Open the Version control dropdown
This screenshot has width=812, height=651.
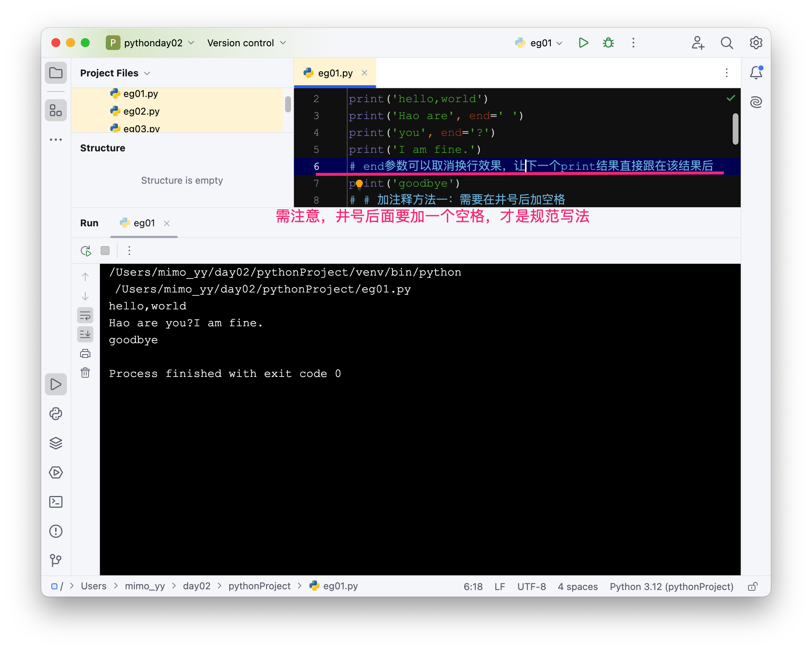(247, 43)
